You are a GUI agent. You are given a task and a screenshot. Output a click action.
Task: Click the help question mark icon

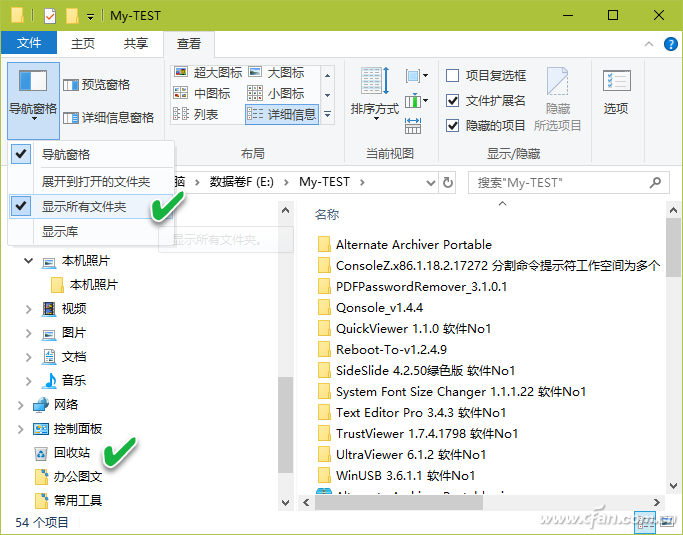point(670,44)
